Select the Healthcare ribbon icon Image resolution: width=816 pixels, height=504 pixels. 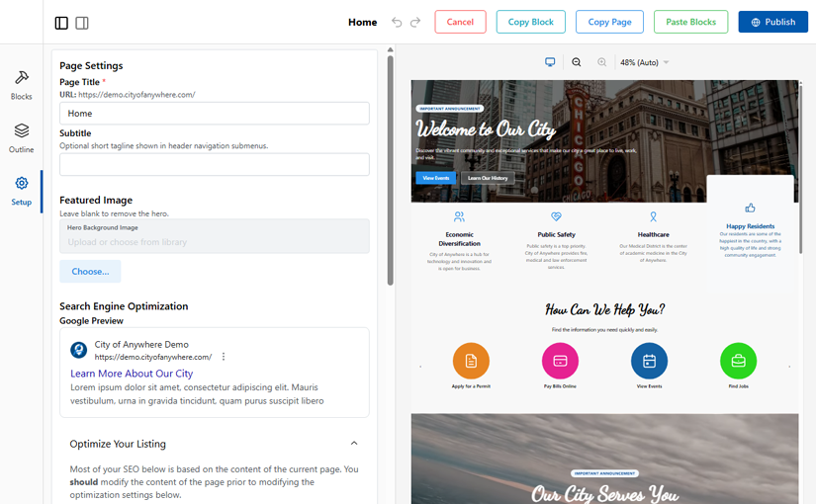click(653, 216)
